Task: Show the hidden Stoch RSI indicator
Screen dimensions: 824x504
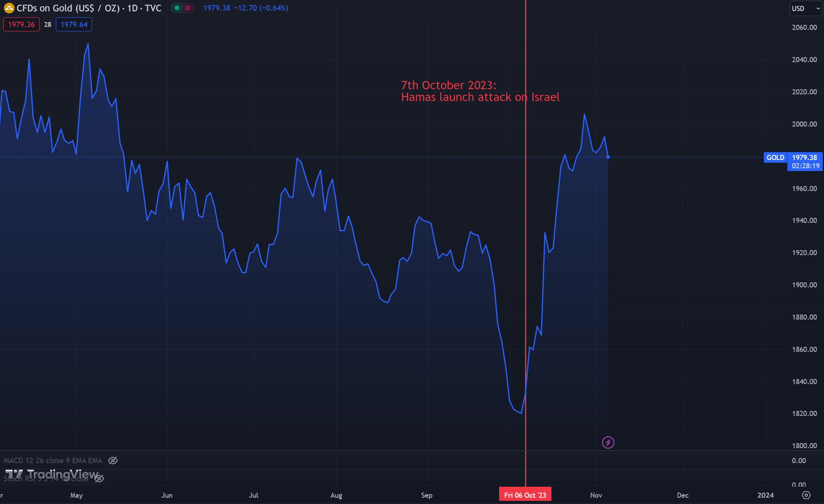Action: pyautogui.click(x=99, y=478)
